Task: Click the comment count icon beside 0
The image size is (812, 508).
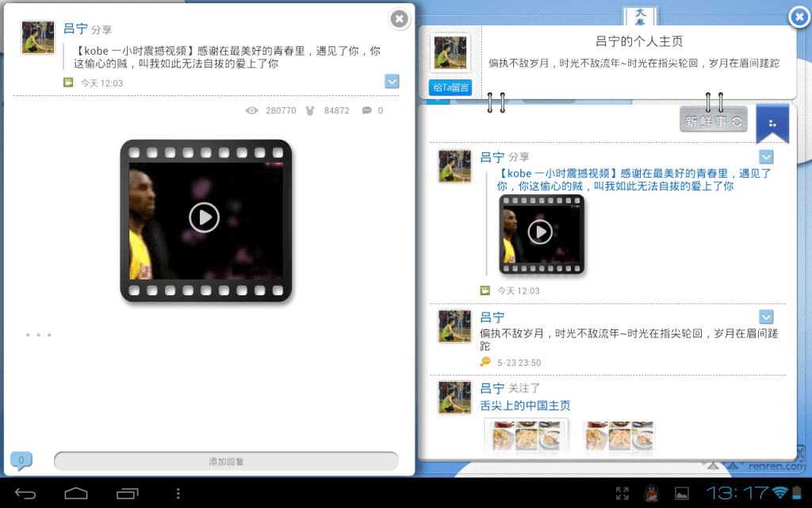Action: click(366, 110)
